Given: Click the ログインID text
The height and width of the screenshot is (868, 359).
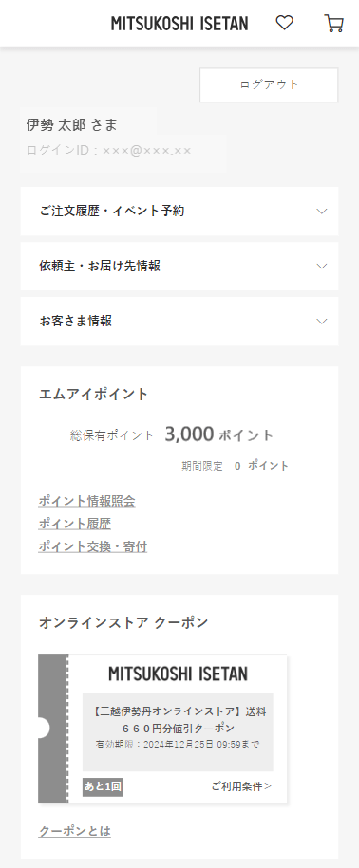Looking at the screenshot, I should [x=108, y=150].
